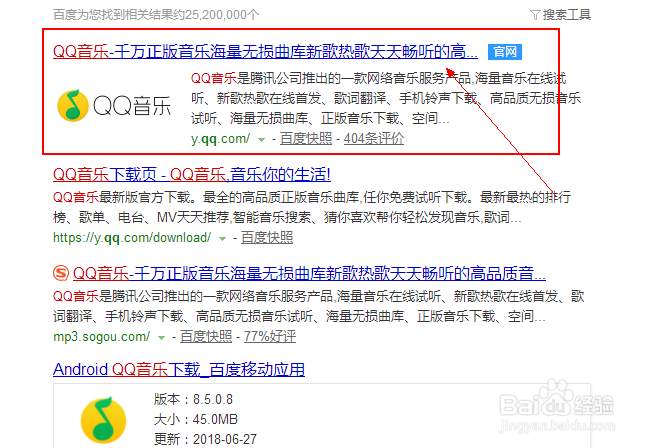Open the mp3.sogou.com/ green URL
The height and width of the screenshot is (448, 651).
(102, 337)
